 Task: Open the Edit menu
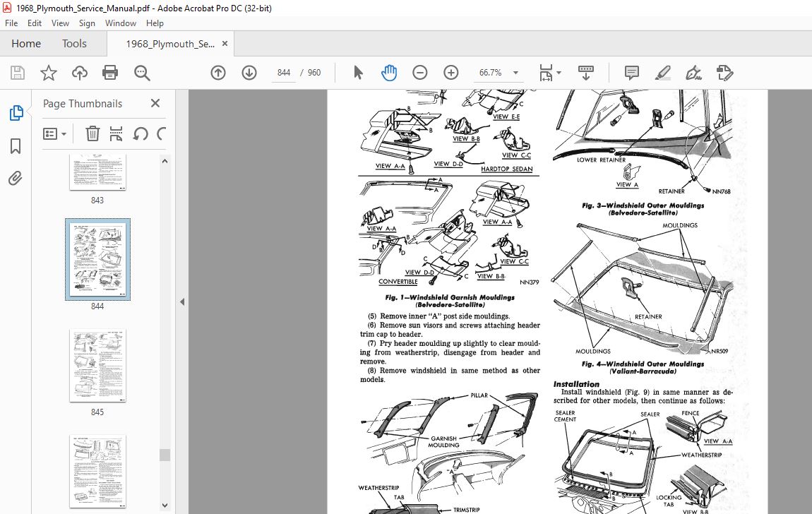(x=35, y=23)
